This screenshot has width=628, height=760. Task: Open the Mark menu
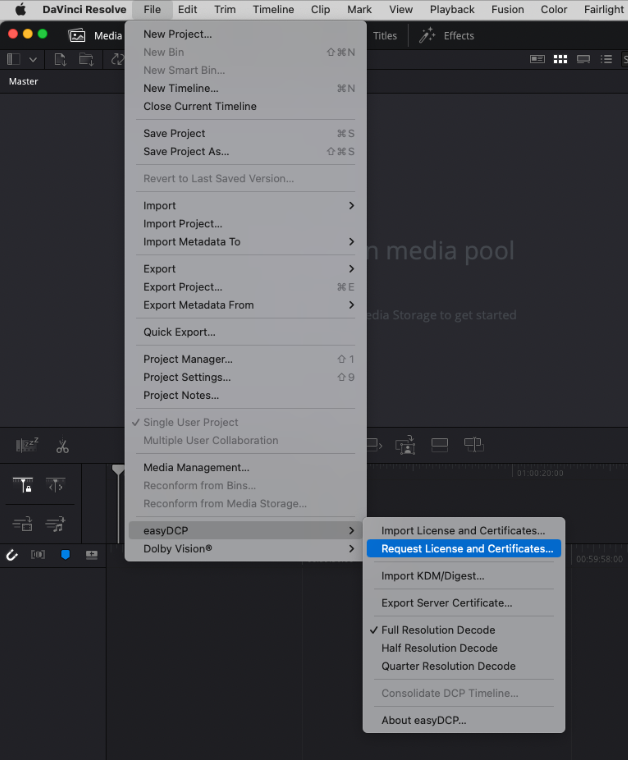[x=360, y=9]
